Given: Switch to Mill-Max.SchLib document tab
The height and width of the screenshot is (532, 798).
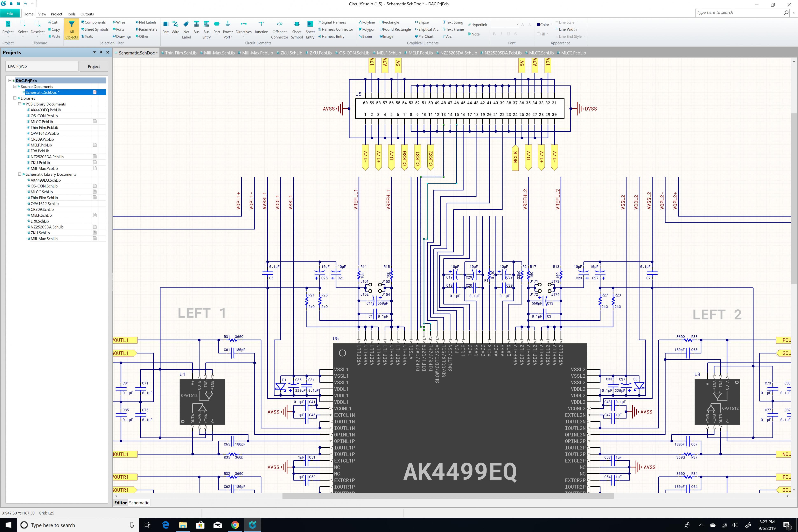Looking at the screenshot, I should (x=217, y=53).
